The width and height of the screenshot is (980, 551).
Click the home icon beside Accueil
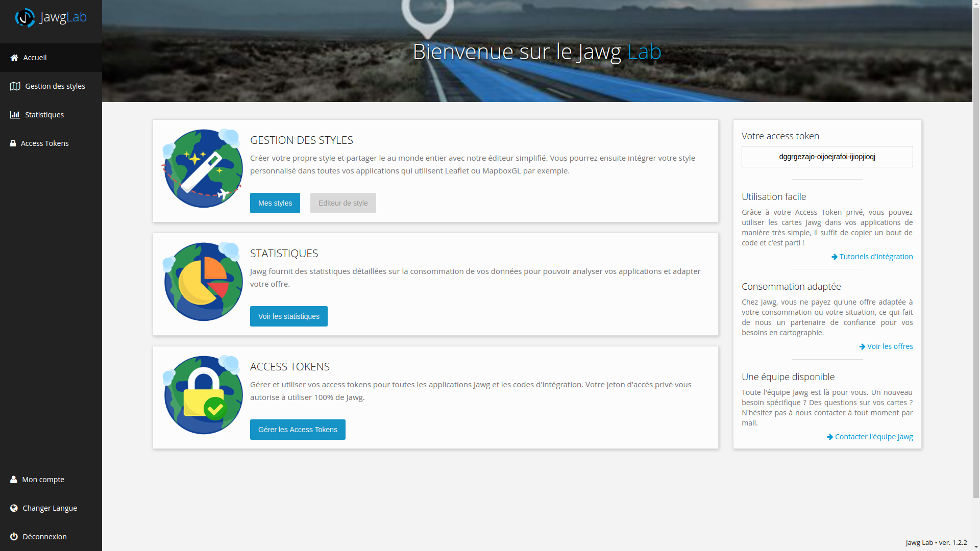14,58
